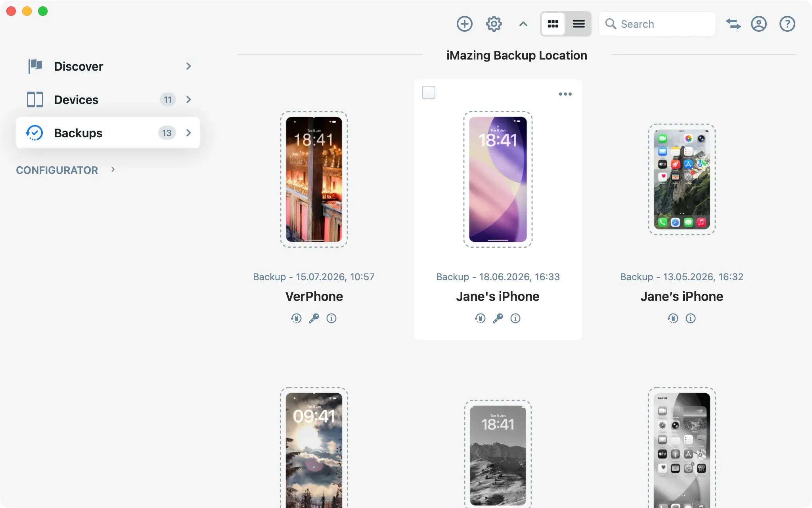Click key icon under Jane's iPhone 18.06.2026

click(x=498, y=318)
